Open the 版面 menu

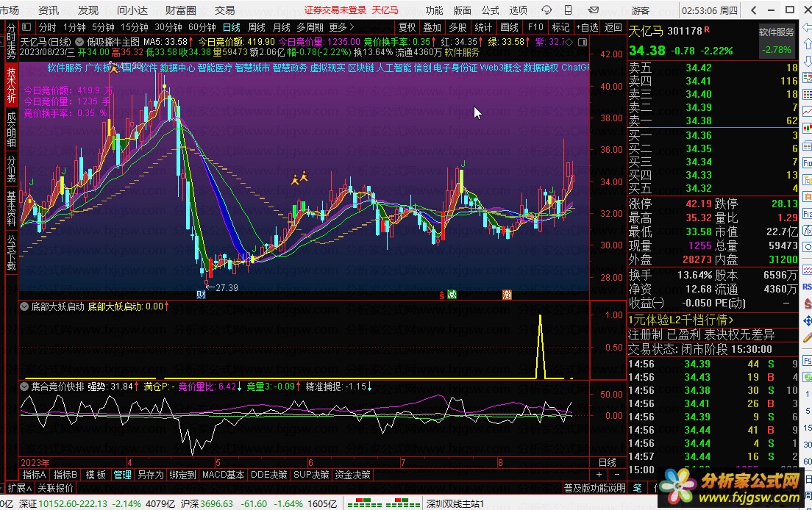tap(463, 10)
